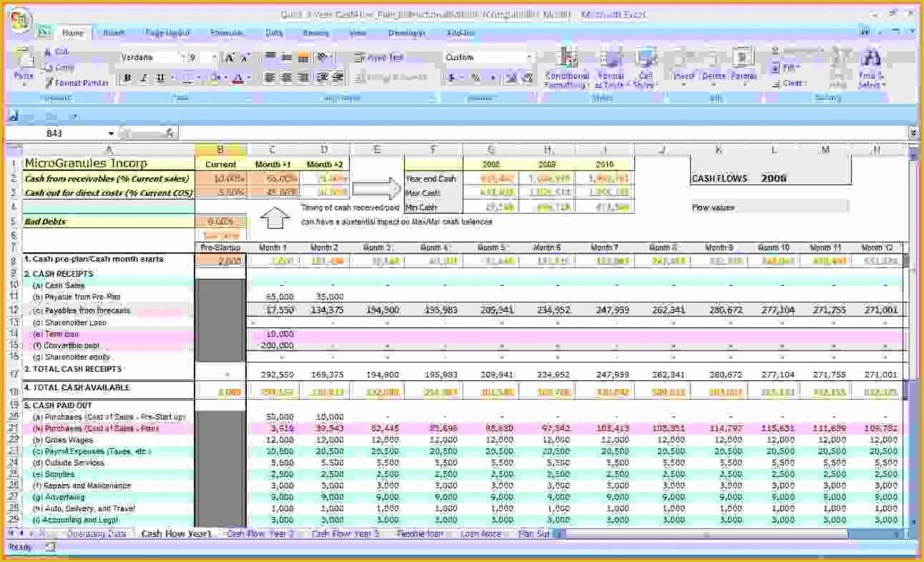Click the vertical scrollbar down arrow
This screenshot has width=924, height=562.
(913, 523)
